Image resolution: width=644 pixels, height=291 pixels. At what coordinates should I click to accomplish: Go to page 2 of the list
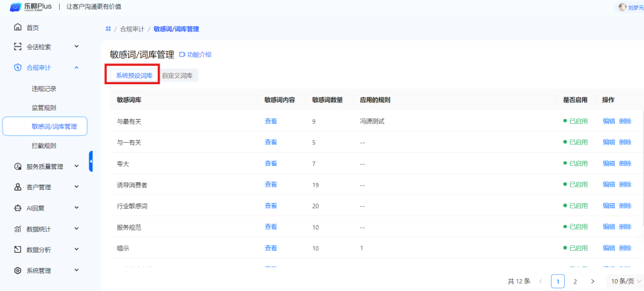pyautogui.click(x=575, y=282)
